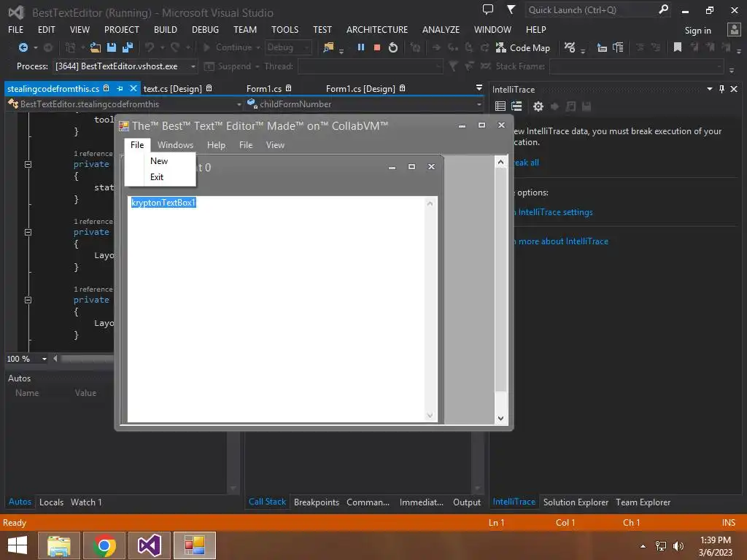Click the feedback speech bubble icon
This screenshot has height=560, width=747.
[x=488, y=9]
